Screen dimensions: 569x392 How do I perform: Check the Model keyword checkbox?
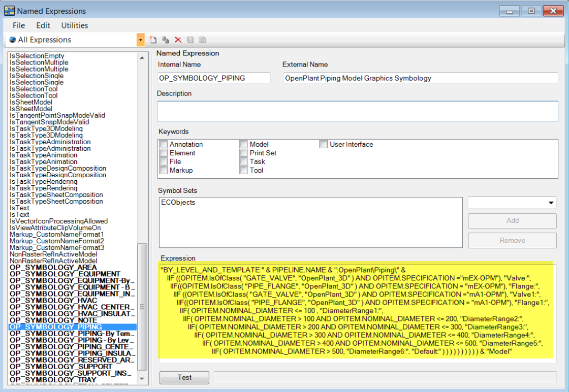[x=243, y=144]
